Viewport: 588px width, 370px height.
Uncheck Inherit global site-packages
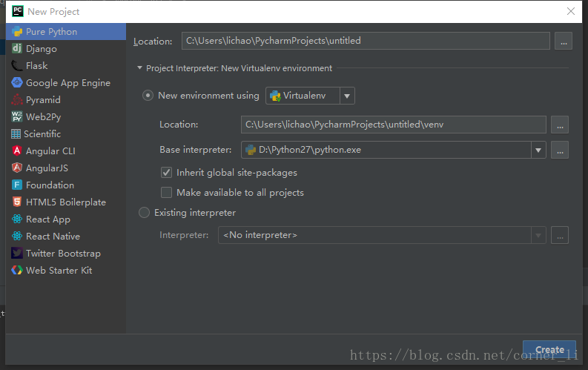click(167, 173)
